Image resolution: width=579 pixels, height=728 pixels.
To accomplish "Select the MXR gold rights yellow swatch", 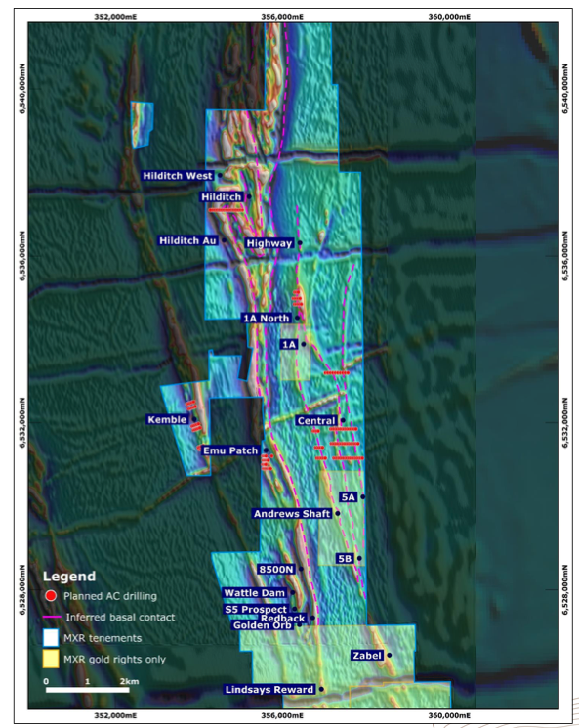I will 51,659.
